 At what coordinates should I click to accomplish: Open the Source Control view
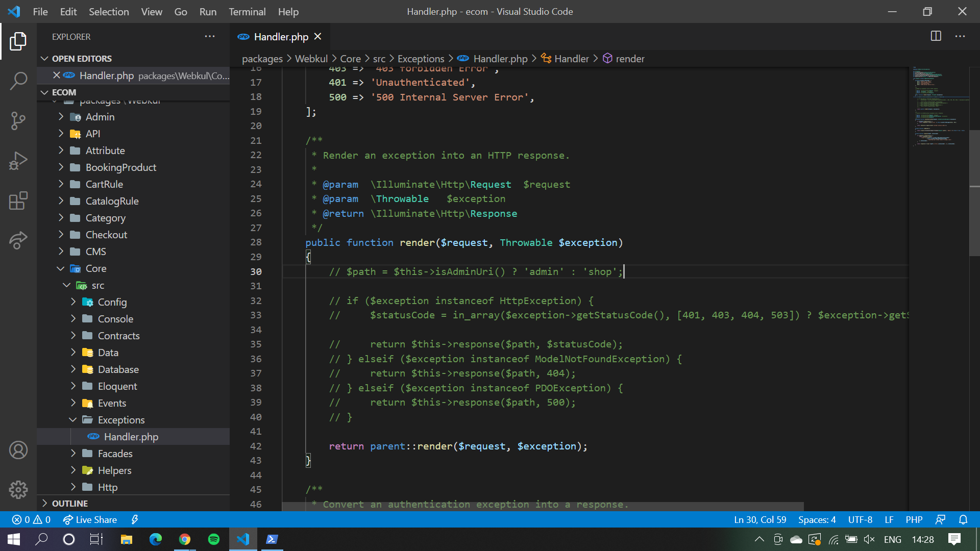[18, 121]
